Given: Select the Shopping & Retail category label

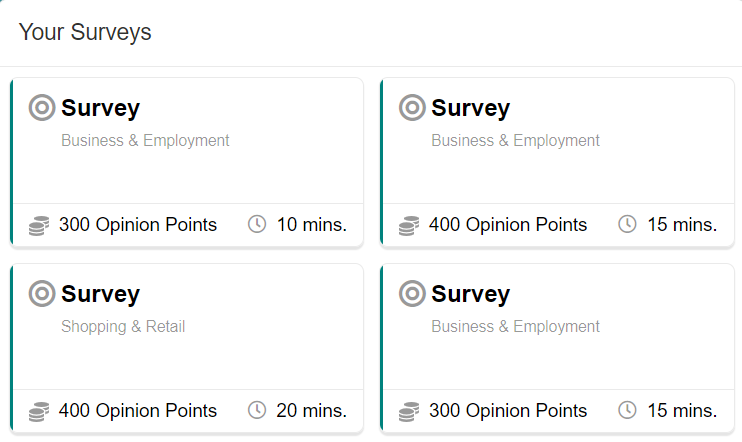Looking at the screenshot, I should (x=123, y=327).
